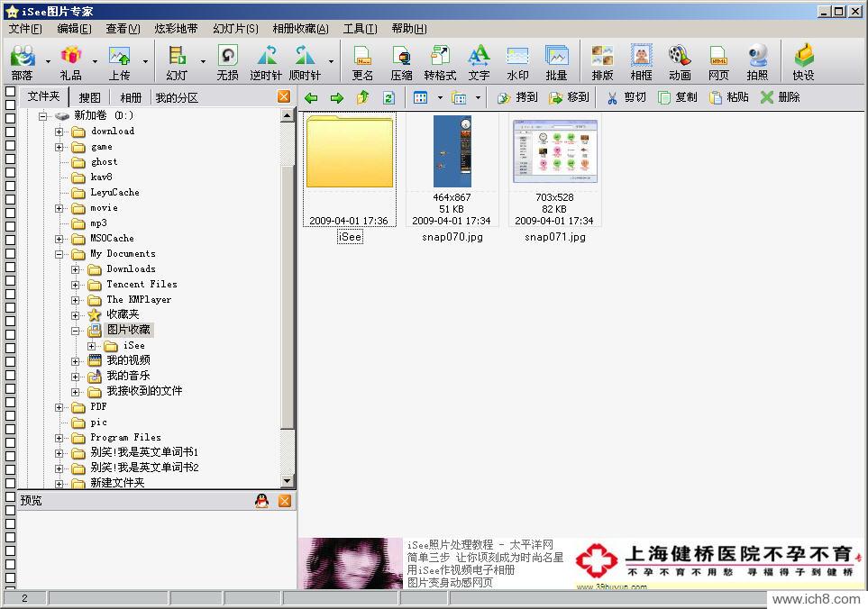Switch to the 相册 tab
868x609 pixels.
click(130, 97)
